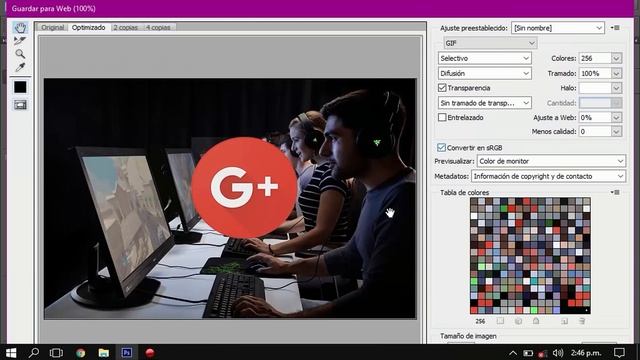Open the Menos calidad dropdown arrow
The width and height of the screenshot is (640, 360).
coord(616,131)
